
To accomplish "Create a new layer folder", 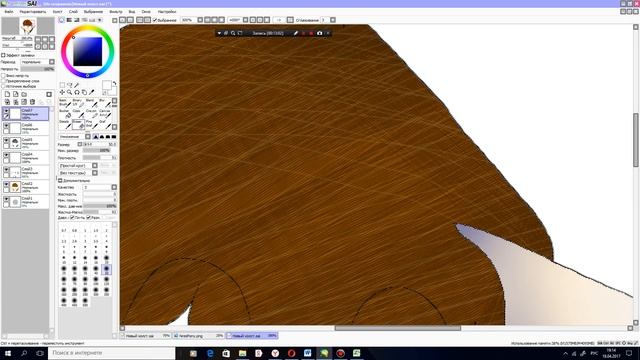I will 24,94.
